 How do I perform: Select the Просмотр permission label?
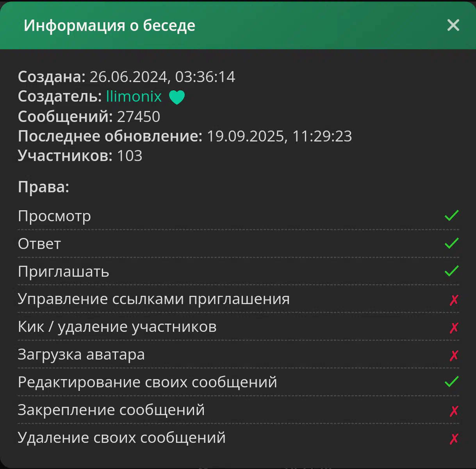tap(54, 216)
